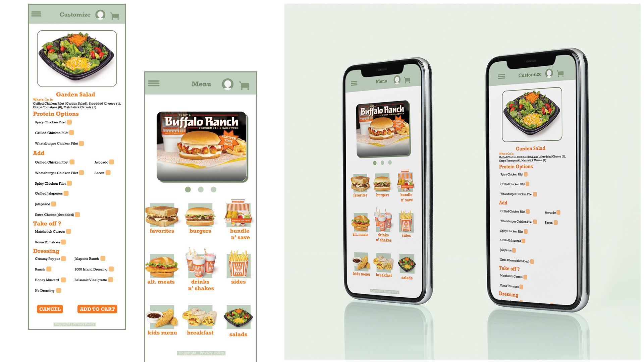The height and width of the screenshot is (362, 644).
Task: Click the CANCEL button
Action: 50,309
